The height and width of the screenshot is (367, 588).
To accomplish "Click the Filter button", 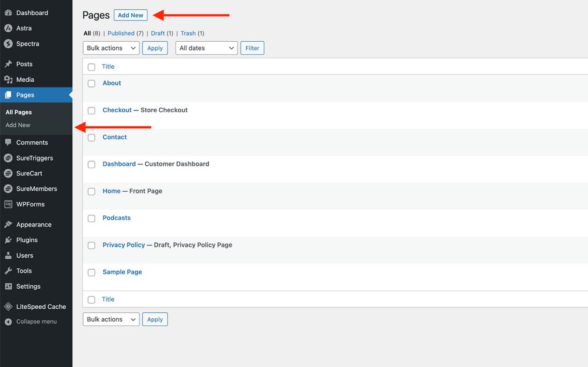I will [252, 48].
